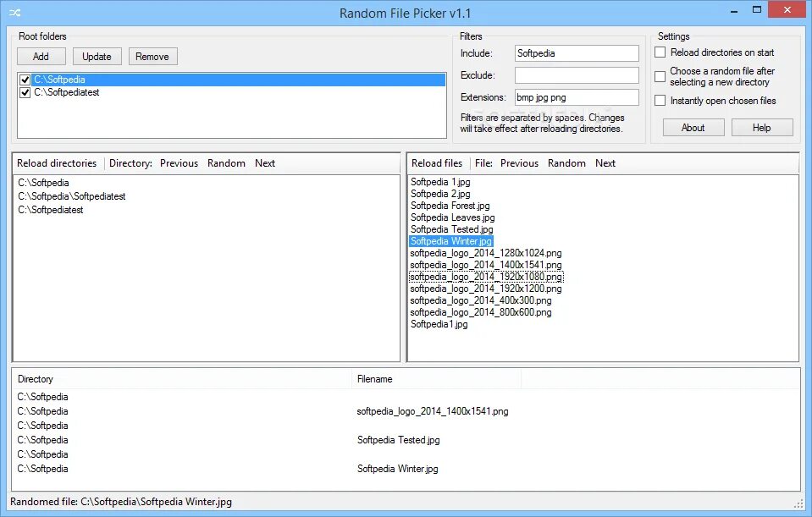Click the Filename column header

pyautogui.click(x=437, y=379)
